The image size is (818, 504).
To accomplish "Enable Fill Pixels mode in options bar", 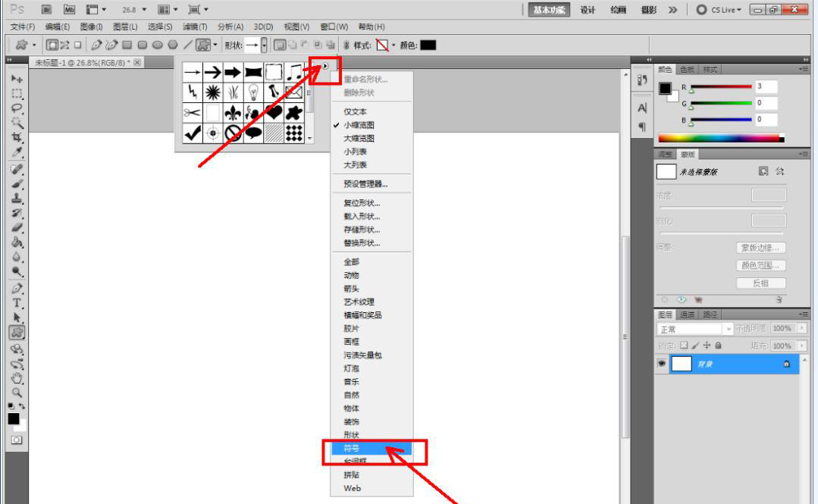I will (78, 45).
